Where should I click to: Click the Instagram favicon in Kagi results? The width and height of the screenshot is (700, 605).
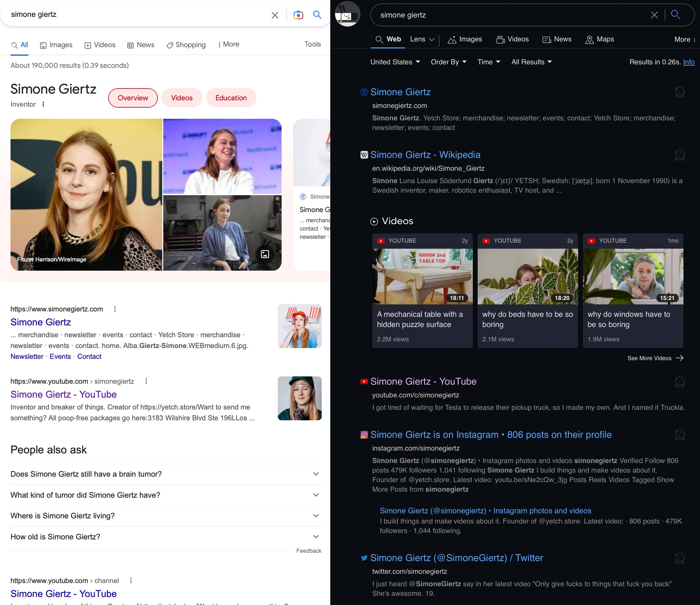point(364,435)
